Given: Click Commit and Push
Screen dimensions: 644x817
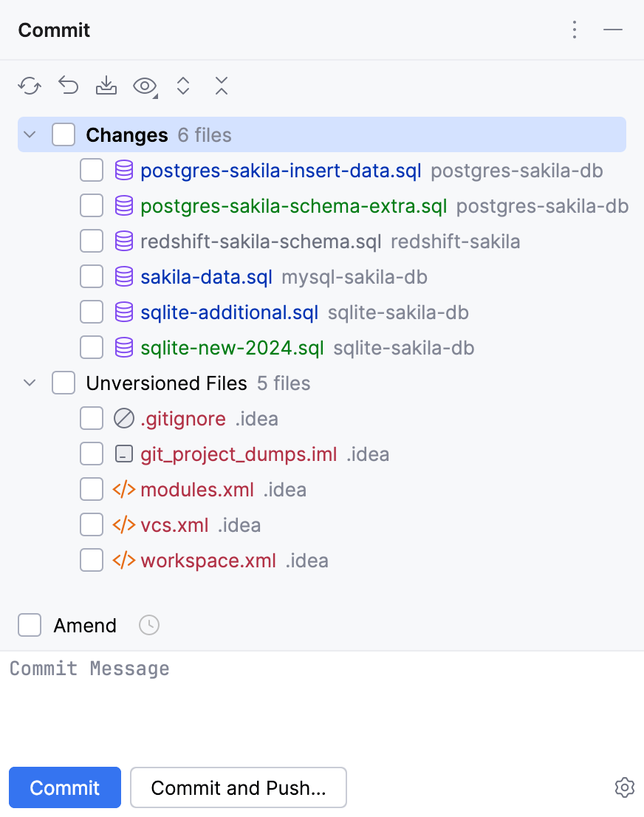Looking at the screenshot, I should pos(238,787).
